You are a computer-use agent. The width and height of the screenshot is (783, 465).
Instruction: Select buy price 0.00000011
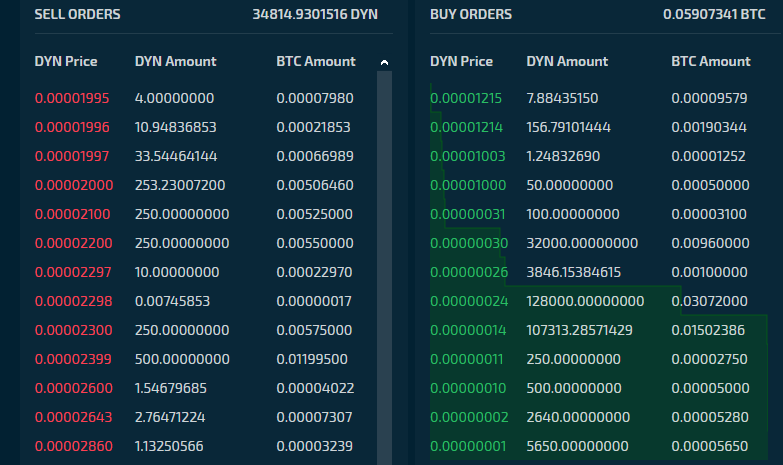tap(466, 359)
